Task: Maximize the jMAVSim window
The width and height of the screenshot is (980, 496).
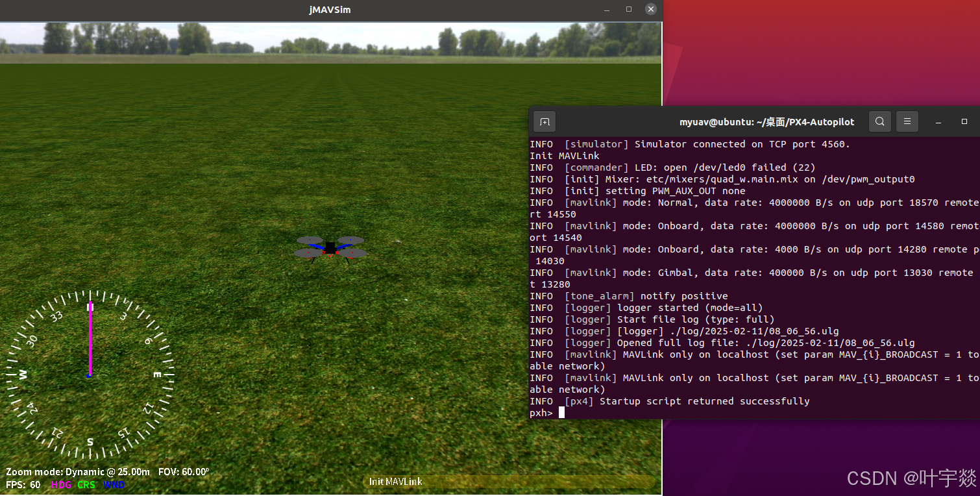Action: (629, 10)
